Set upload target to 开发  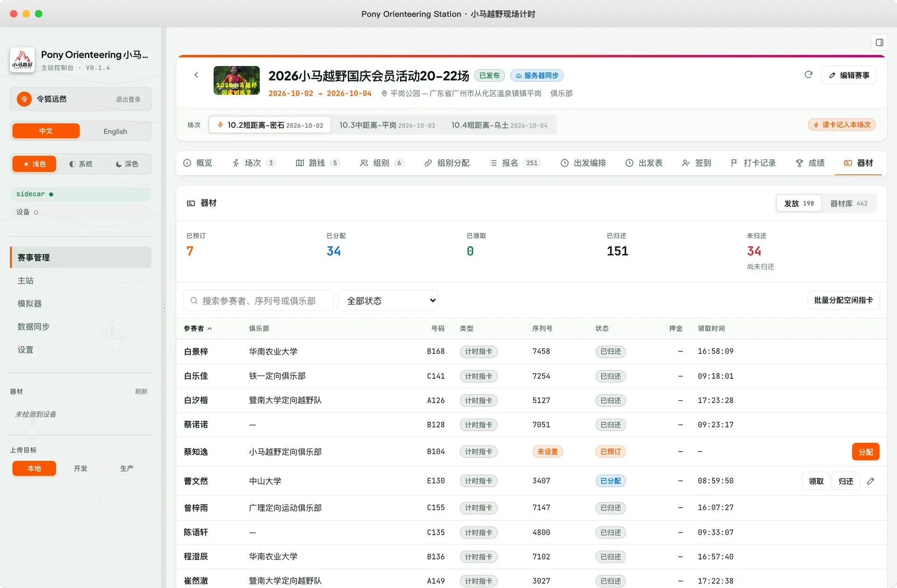(80, 468)
